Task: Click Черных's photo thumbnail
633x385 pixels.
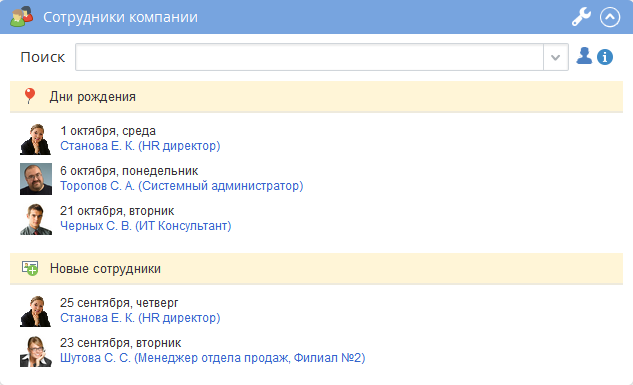Action: pyautogui.click(x=36, y=219)
